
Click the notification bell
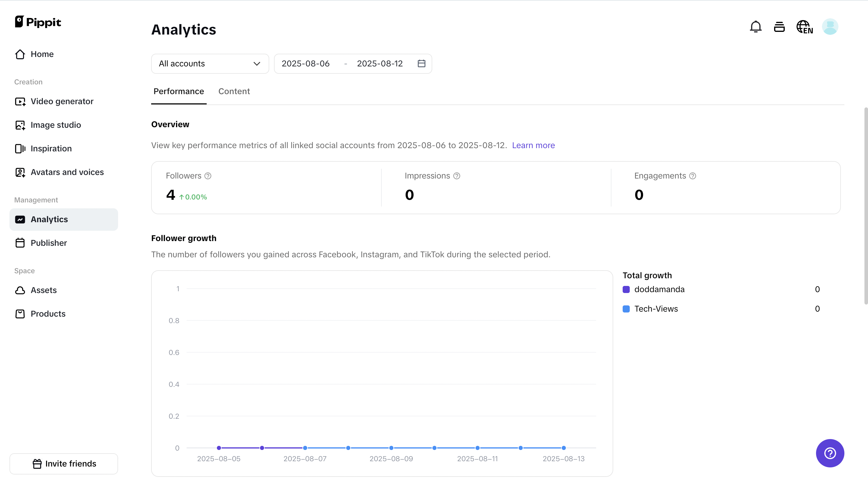pyautogui.click(x=755, y=27)
